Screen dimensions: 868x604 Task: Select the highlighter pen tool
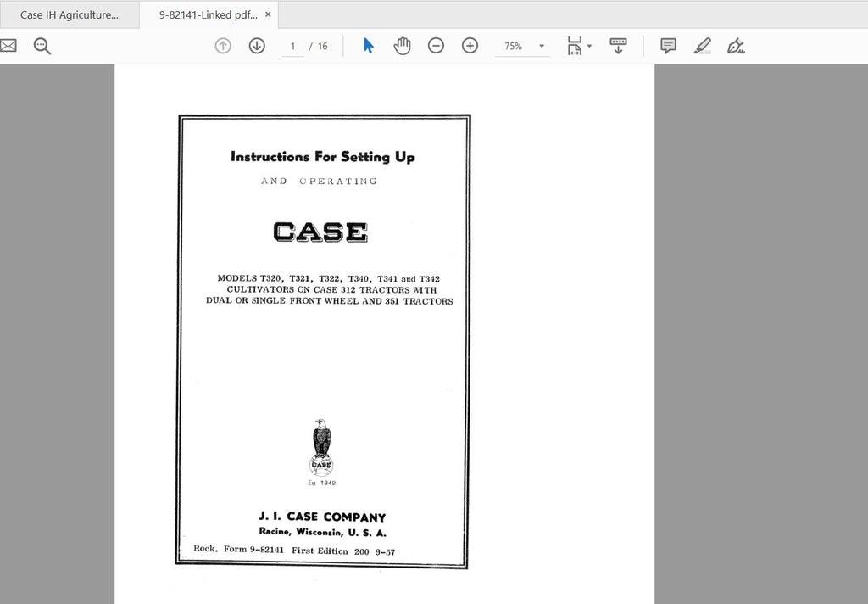(702, 46)
